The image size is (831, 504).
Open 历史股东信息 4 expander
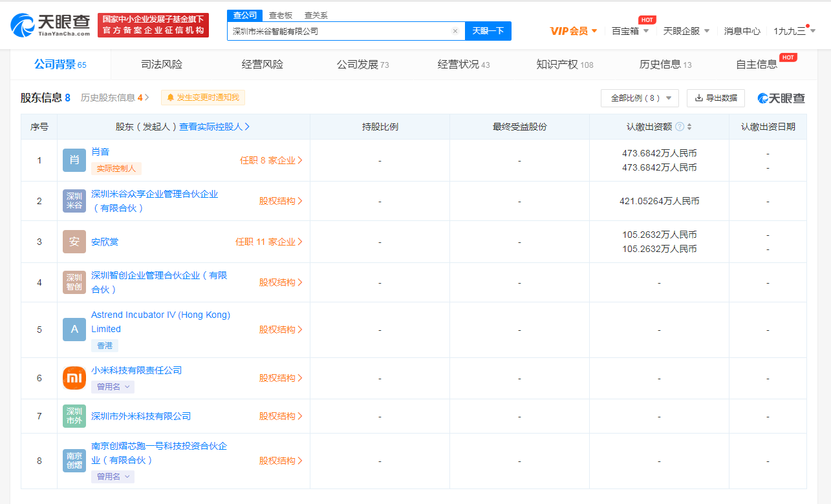pos(115,98)
